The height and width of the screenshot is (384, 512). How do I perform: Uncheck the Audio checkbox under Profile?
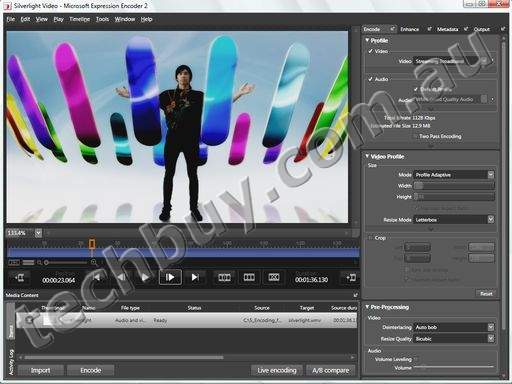tap(370, 79)
